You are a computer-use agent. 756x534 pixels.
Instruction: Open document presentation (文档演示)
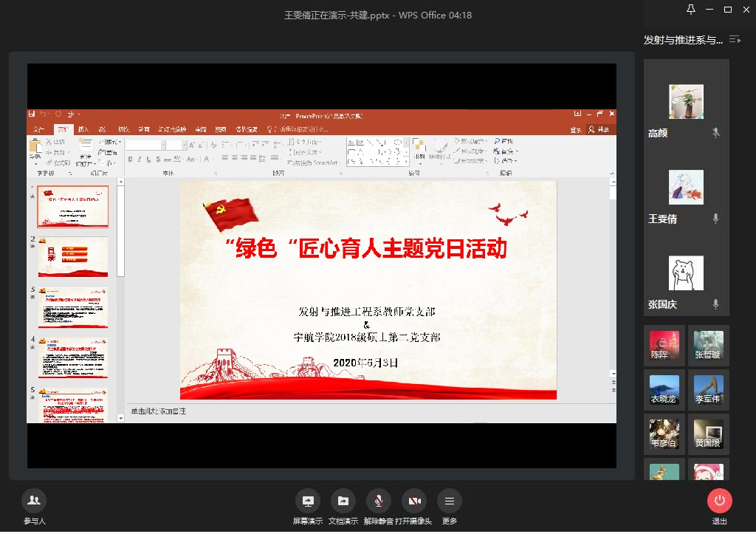[x=343, y=501]
